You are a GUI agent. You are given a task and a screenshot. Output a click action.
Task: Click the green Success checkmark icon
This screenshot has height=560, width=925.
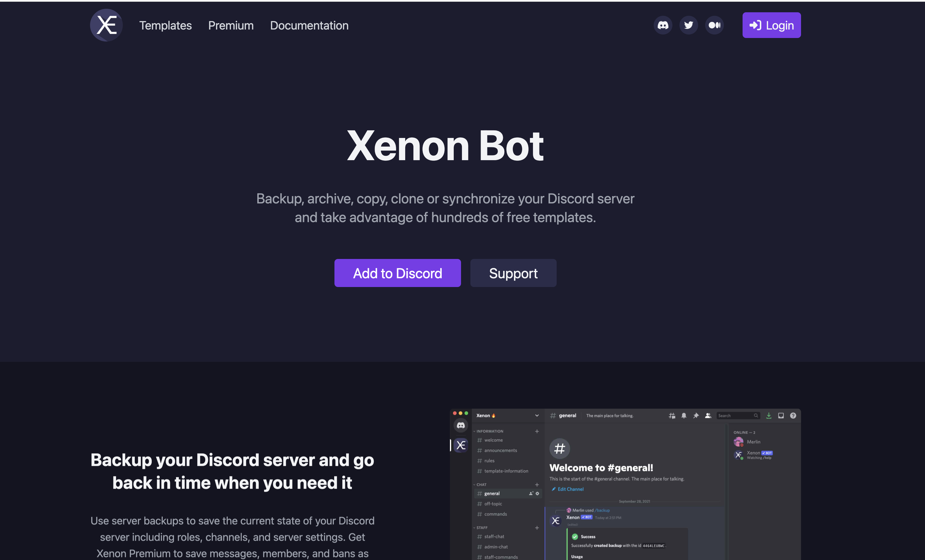[575, 537]
